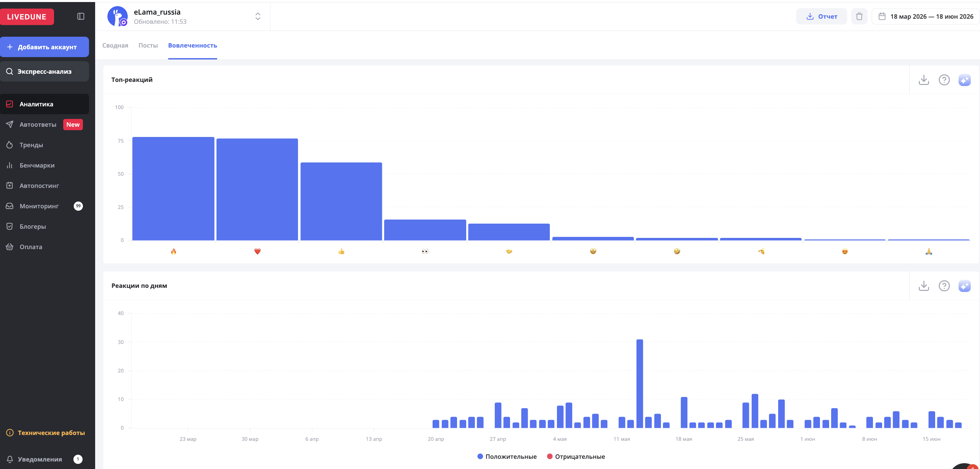The height and width of the screenshot is (469, 980).
Task: Click the trash delete icon
Action: (x=859, y=16)
